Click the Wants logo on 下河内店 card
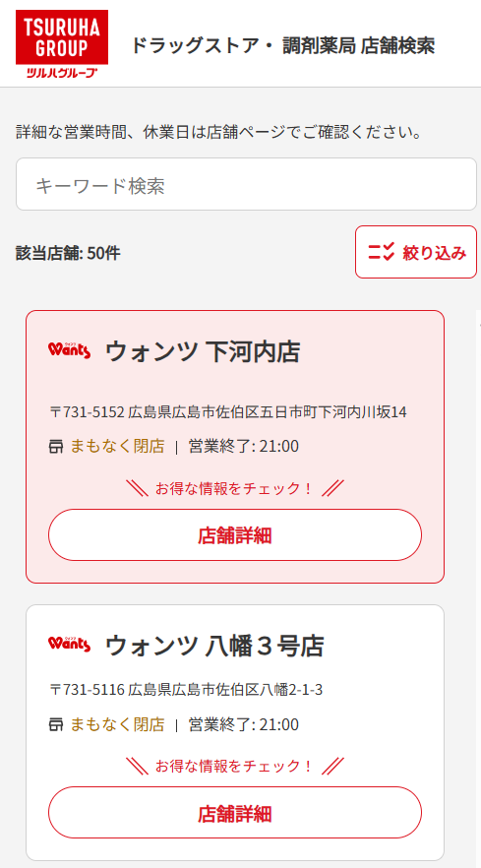 [69, 351]
